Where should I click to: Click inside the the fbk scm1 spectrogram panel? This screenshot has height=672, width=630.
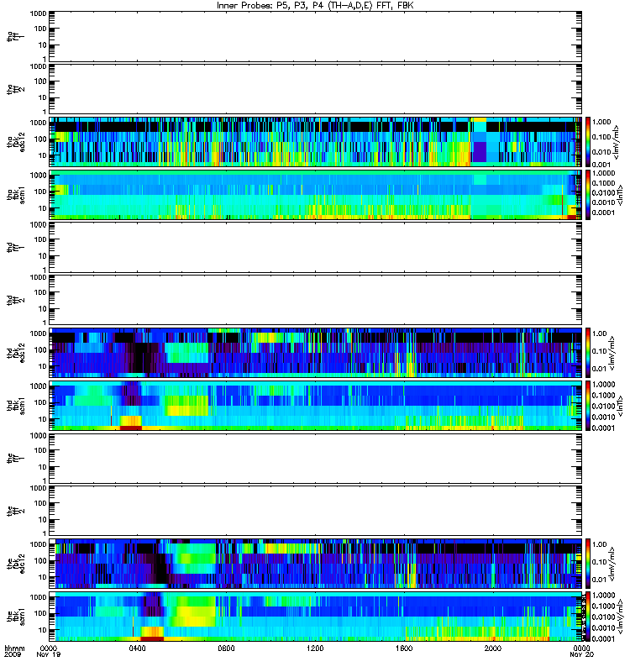[x=316, y=617]
